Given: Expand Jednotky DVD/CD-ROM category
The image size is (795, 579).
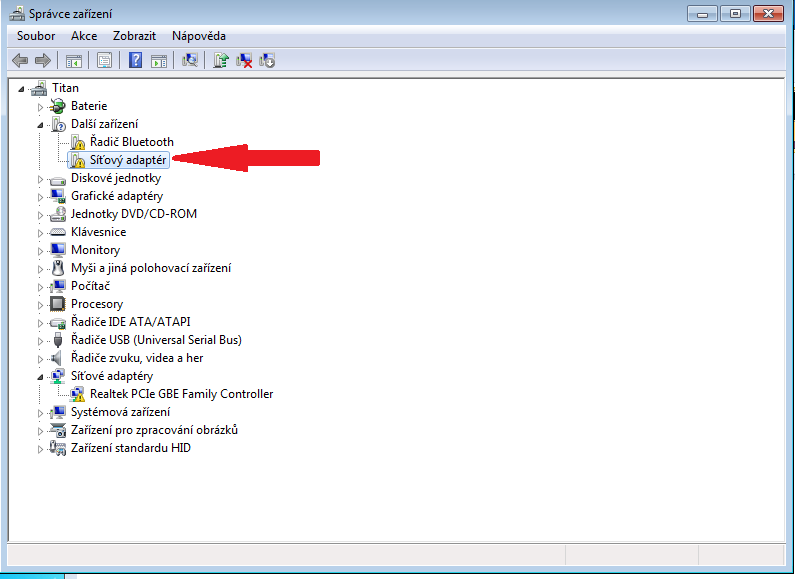Looking at the screenshot, I should click(41, 215).
